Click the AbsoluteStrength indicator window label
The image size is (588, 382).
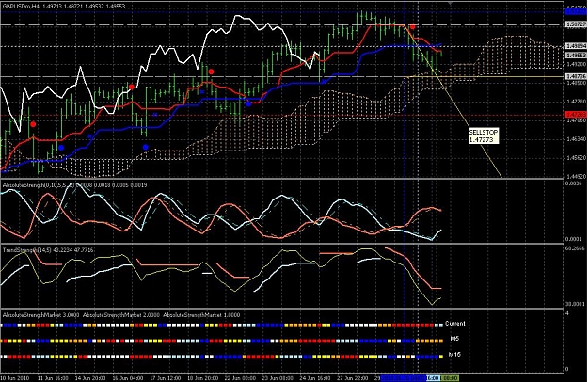tap(75, 185)
